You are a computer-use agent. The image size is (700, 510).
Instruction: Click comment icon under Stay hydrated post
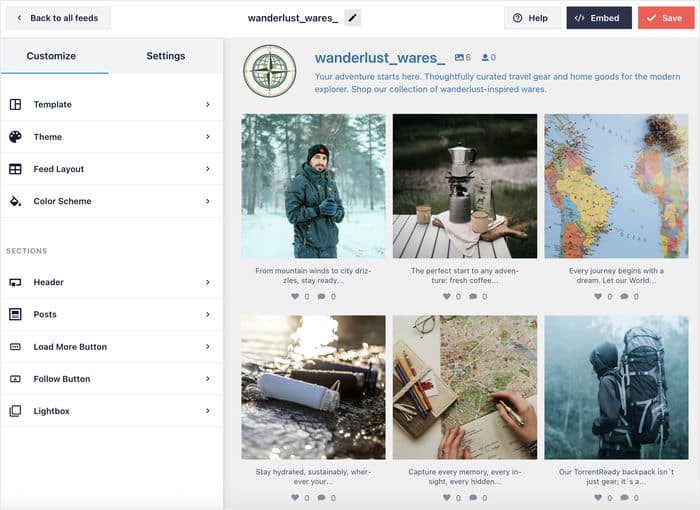321,497
